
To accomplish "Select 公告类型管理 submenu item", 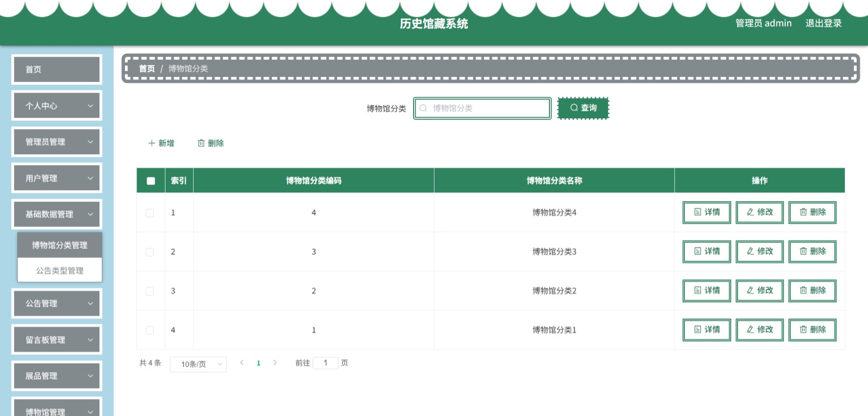I will click(x=60, y=270).
